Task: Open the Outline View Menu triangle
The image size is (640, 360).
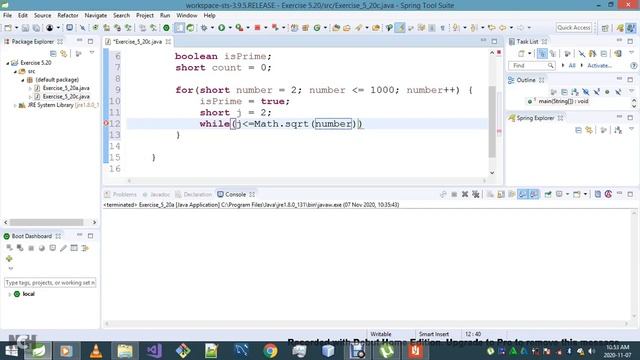Action: [x=631, y=92]
